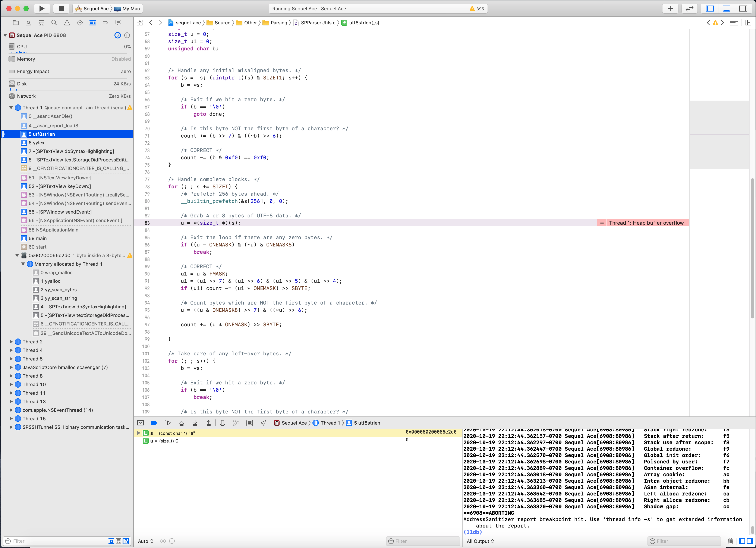The width and height of the screenshot is (756, 548).
Task: Click the Step Out debug button
Action: point(209,423)
